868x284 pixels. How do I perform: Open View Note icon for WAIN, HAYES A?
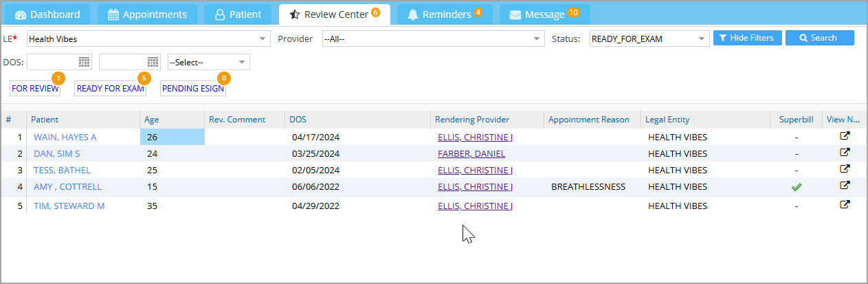coord(845,136)
